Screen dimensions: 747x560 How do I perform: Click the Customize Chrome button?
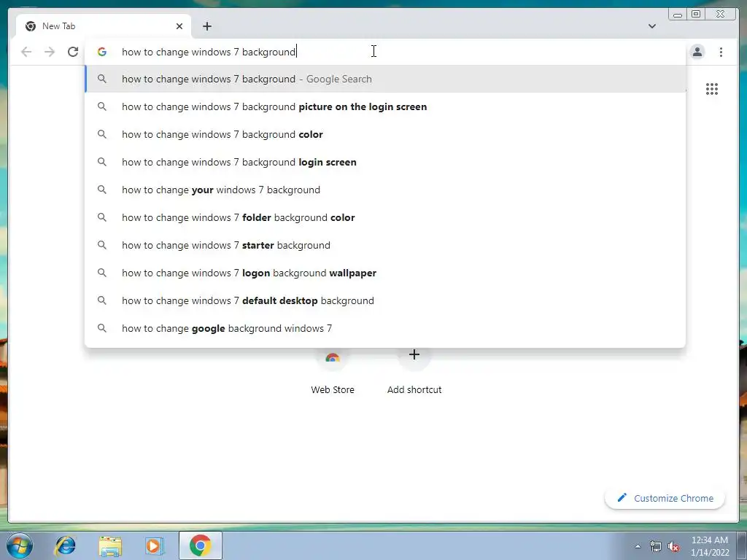(x=665, y=498)
